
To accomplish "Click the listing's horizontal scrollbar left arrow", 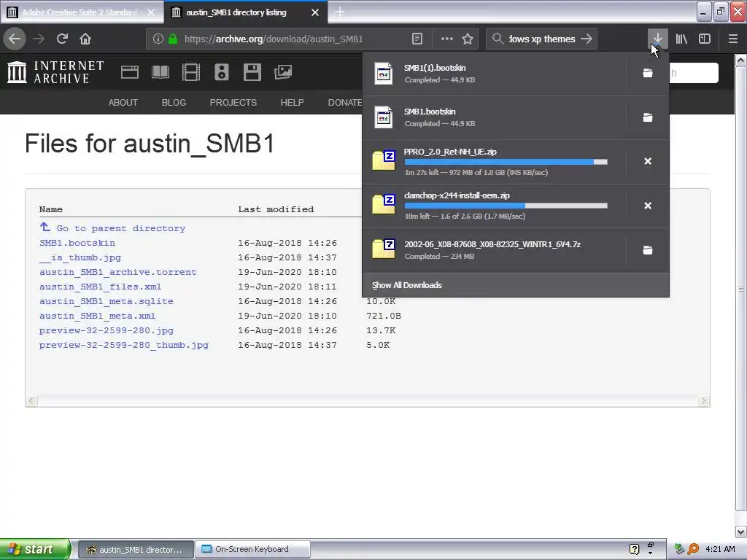I will point(31,401).
